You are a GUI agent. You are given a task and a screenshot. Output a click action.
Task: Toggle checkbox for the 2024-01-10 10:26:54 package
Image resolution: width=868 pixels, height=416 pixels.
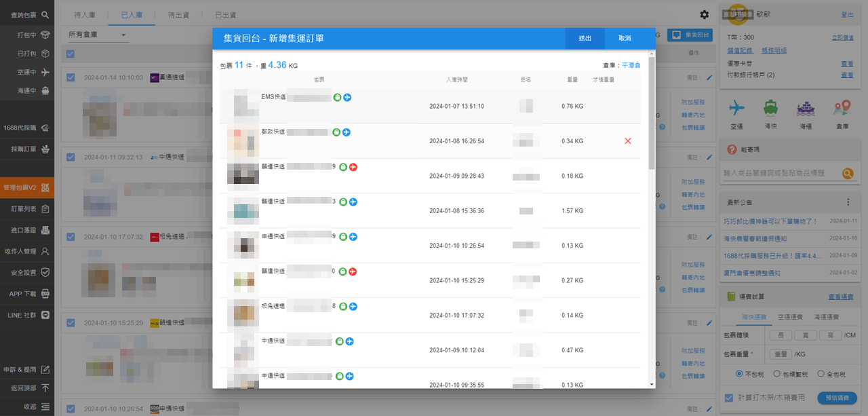[x=71, y=409]
